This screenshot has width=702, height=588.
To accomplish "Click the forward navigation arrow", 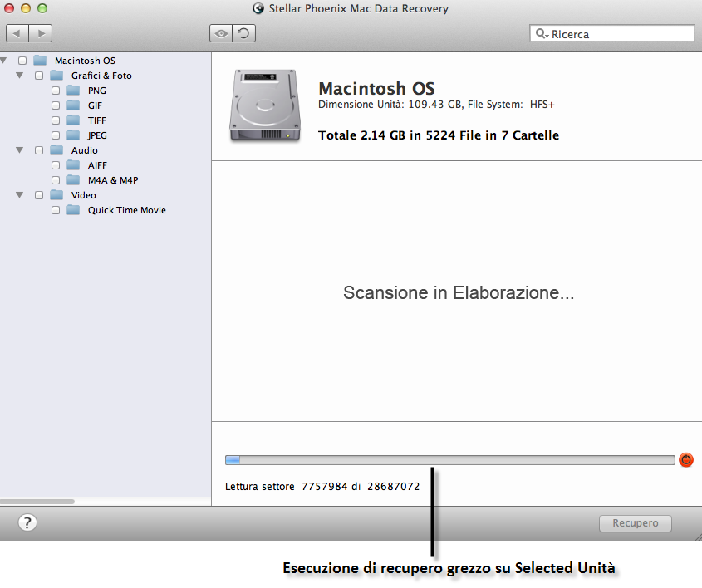I will tap(41, 33).
